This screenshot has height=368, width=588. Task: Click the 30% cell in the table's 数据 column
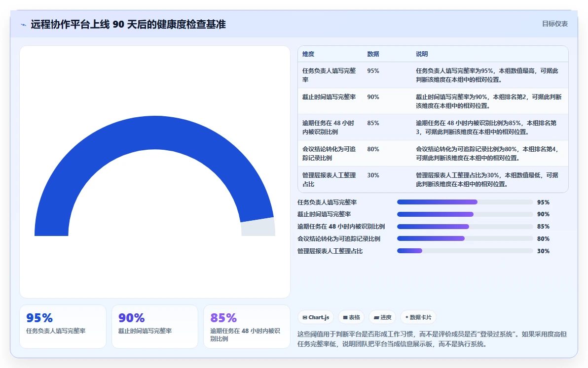click(x=373, y=175)
